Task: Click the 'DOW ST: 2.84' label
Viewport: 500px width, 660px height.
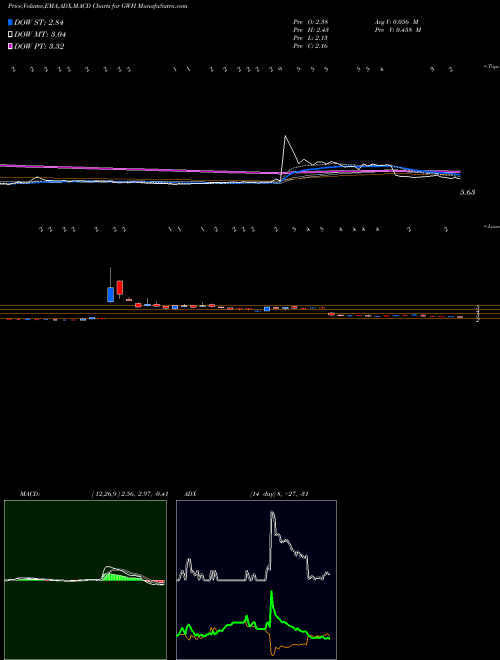Action: click(41, 23)
